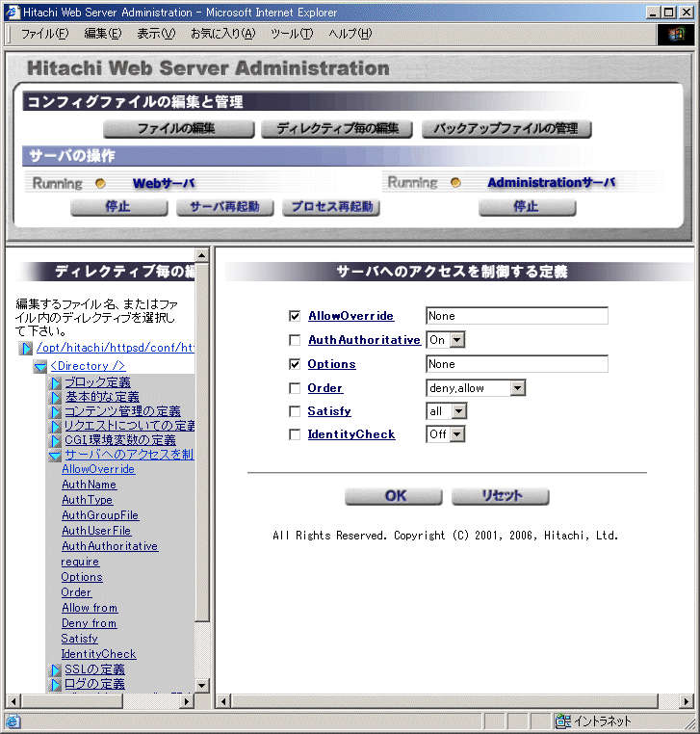Click the Web server Running status indicator
The image size is (700, 734).
pos(100,183)
